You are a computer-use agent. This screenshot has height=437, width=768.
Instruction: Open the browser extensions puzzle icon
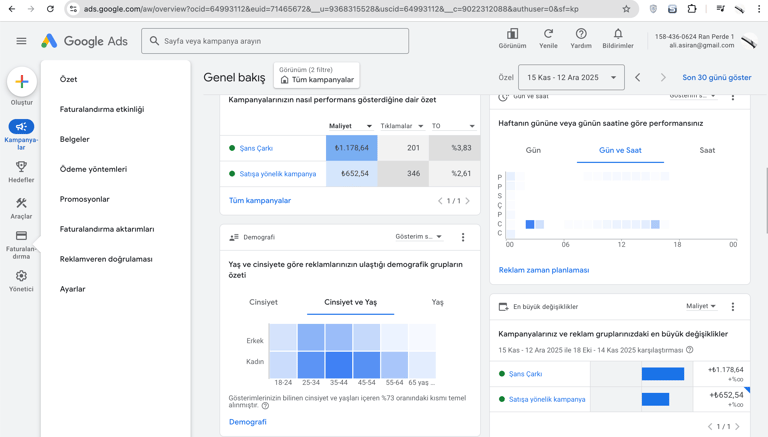(692, 9)
